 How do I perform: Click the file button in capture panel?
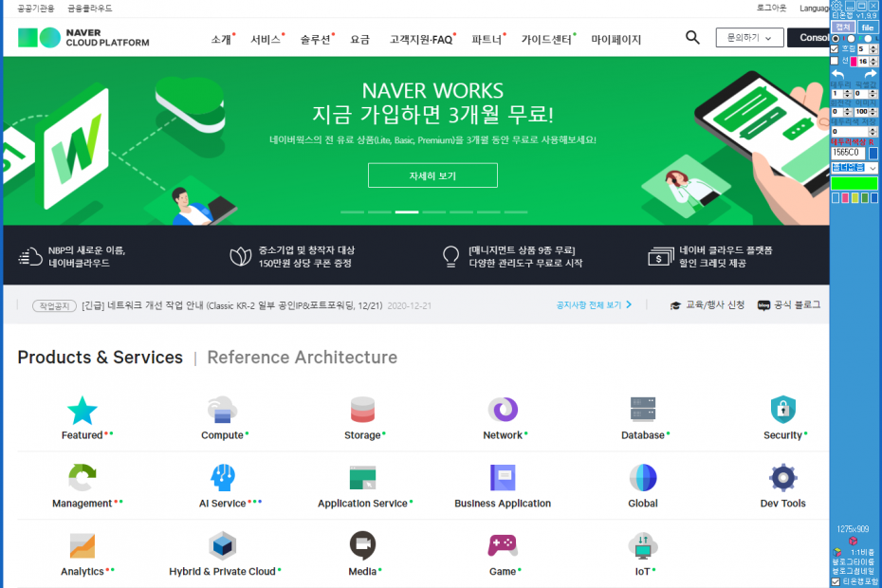tap(868, 27)
